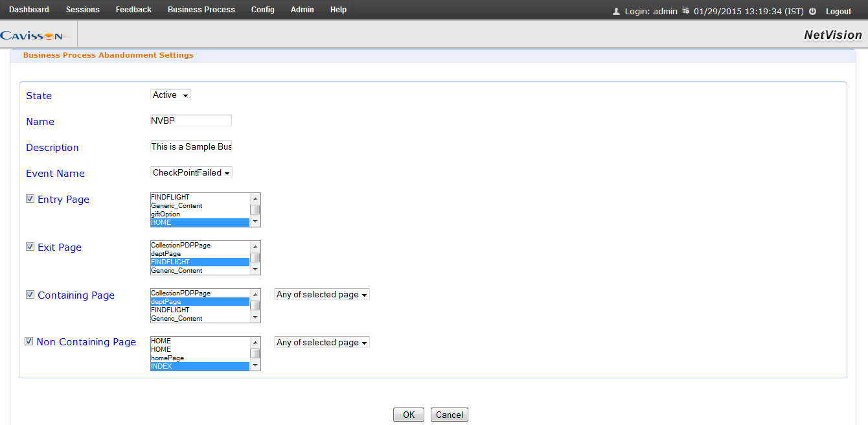Open the Sessions menu
868x425 pixels.
(83, 10)
